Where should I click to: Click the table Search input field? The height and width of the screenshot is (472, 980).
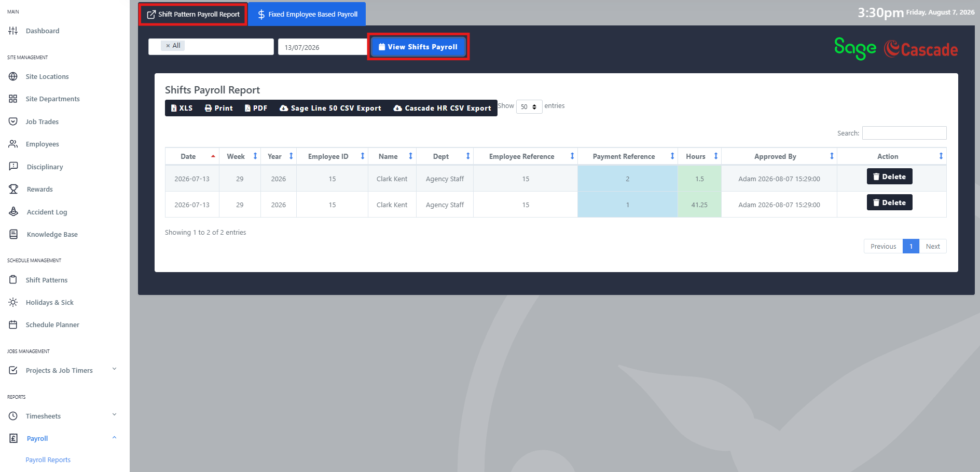[904, 133]
